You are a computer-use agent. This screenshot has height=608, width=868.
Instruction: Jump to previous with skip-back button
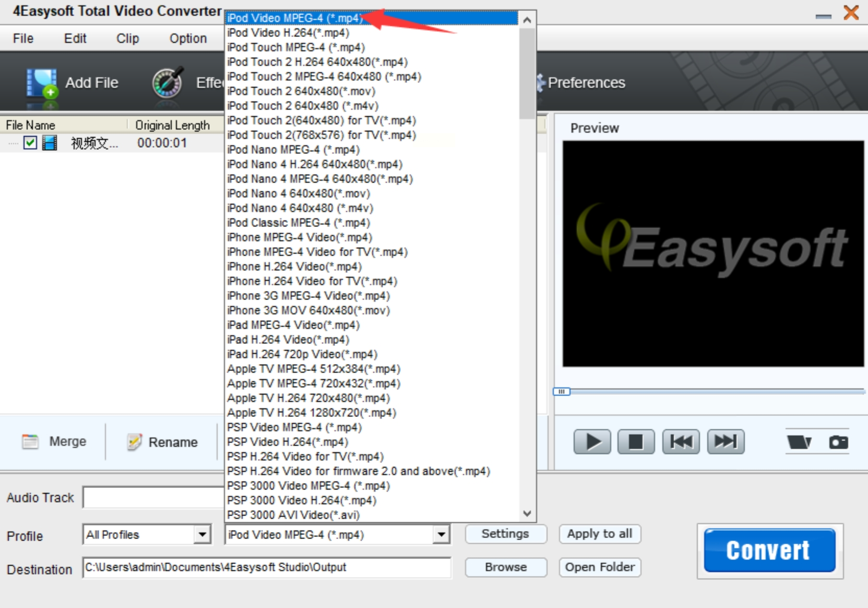(681, 442)
